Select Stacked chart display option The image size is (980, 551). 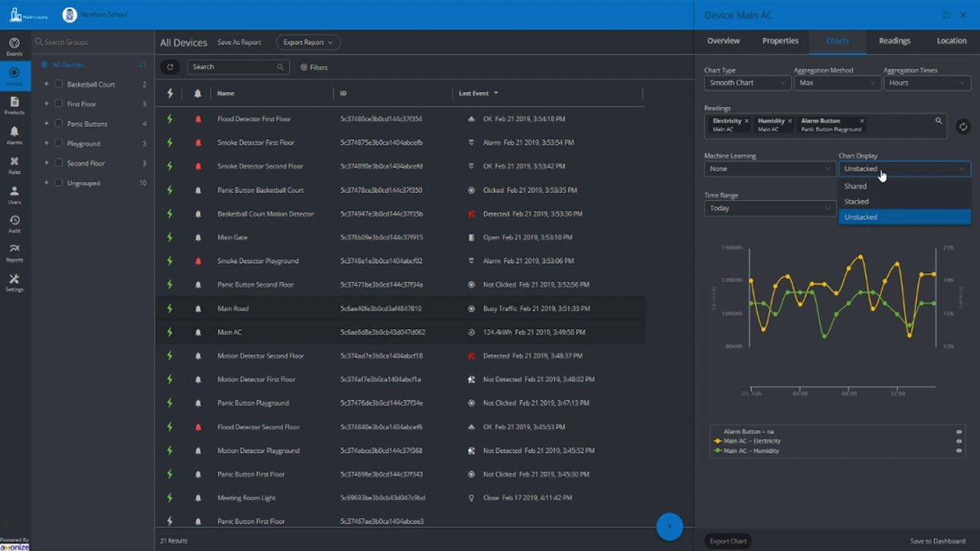tap(904, 201)
